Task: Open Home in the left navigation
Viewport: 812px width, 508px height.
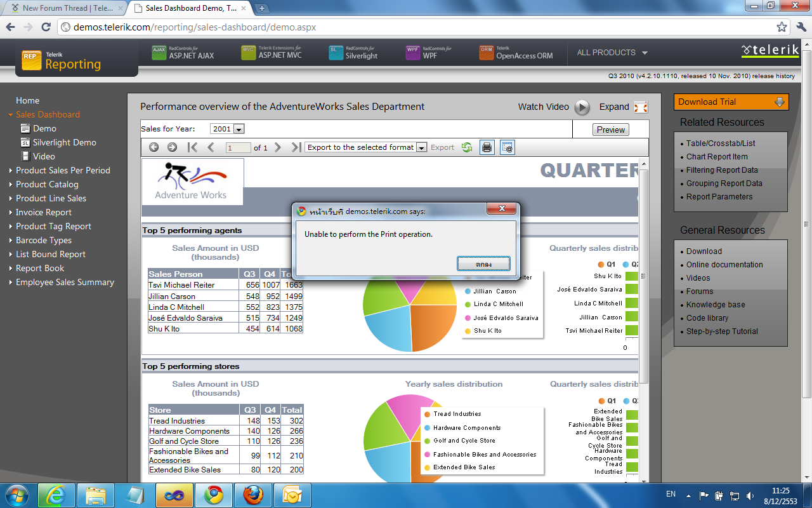Action: click(27, 101)
